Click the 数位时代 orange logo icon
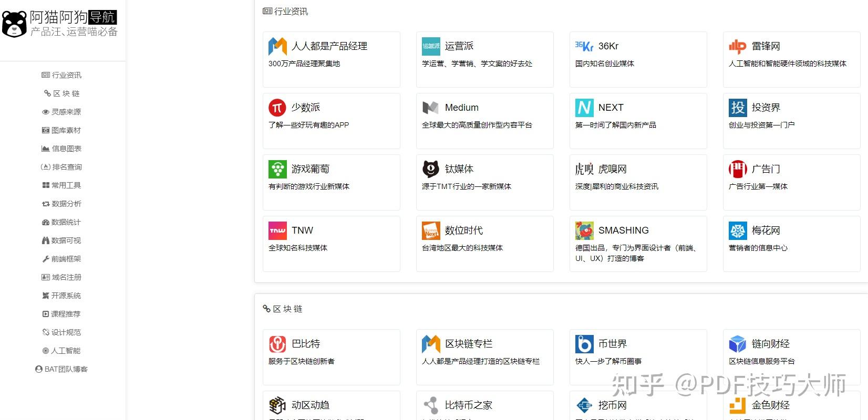This screenshot has width=868, height=420. point(431,230)
